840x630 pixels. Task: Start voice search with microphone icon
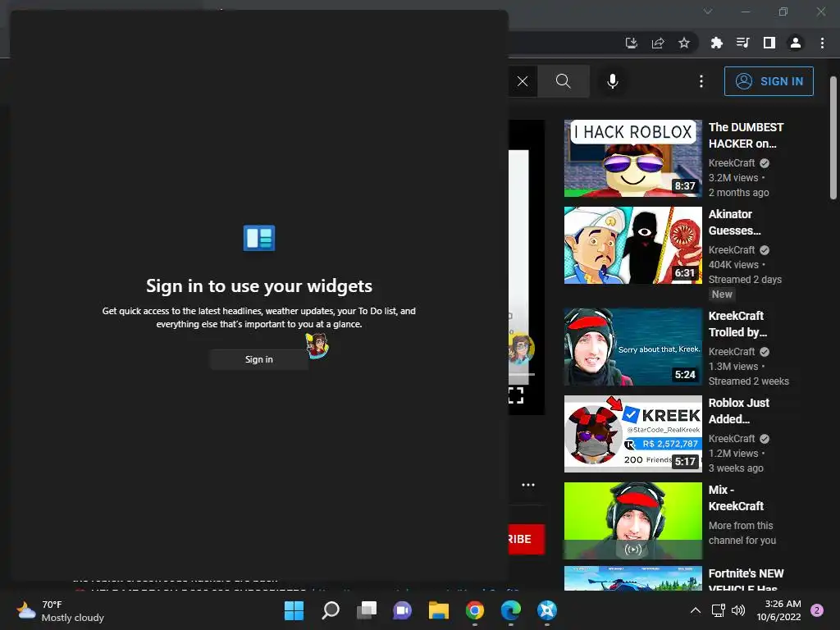click(x=612, y=81)
